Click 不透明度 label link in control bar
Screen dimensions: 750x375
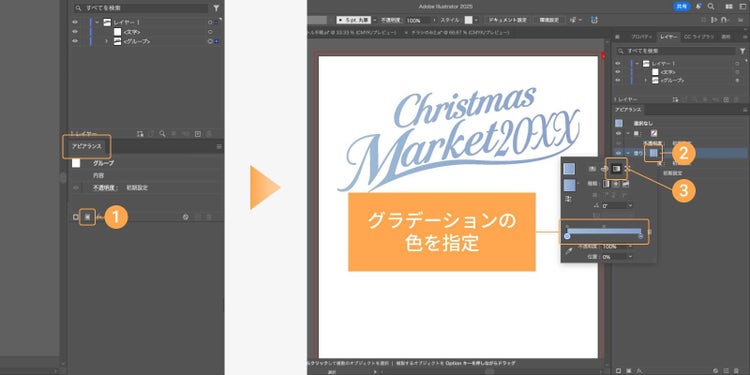pos(392,20)
